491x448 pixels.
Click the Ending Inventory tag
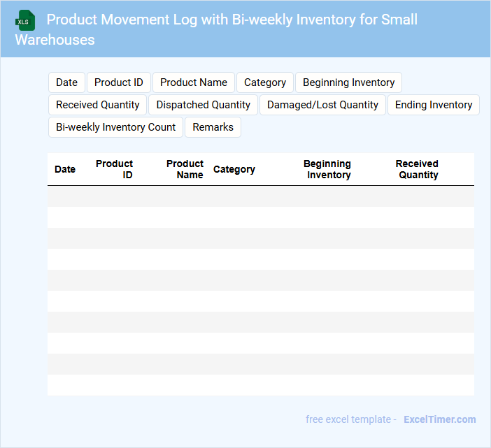pos(434,105)
